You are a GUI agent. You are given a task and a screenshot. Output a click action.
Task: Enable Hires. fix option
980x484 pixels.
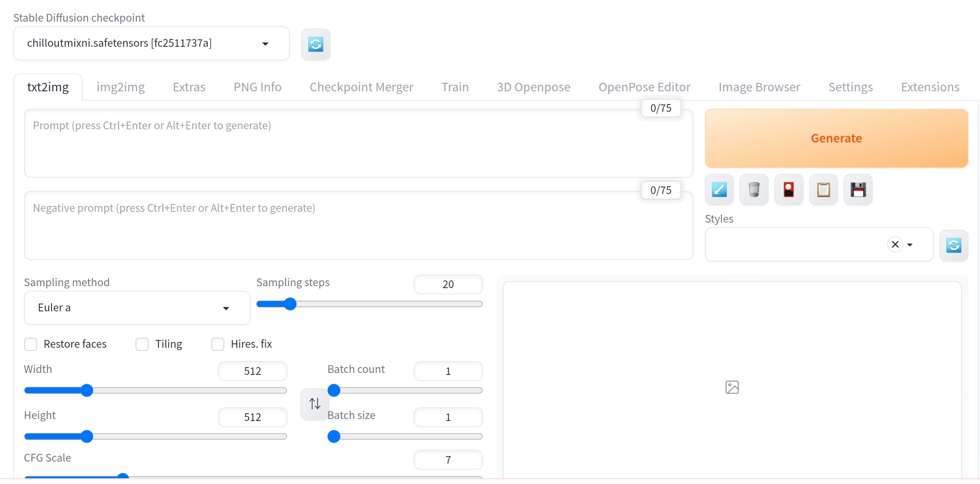[x=218, y=344]
